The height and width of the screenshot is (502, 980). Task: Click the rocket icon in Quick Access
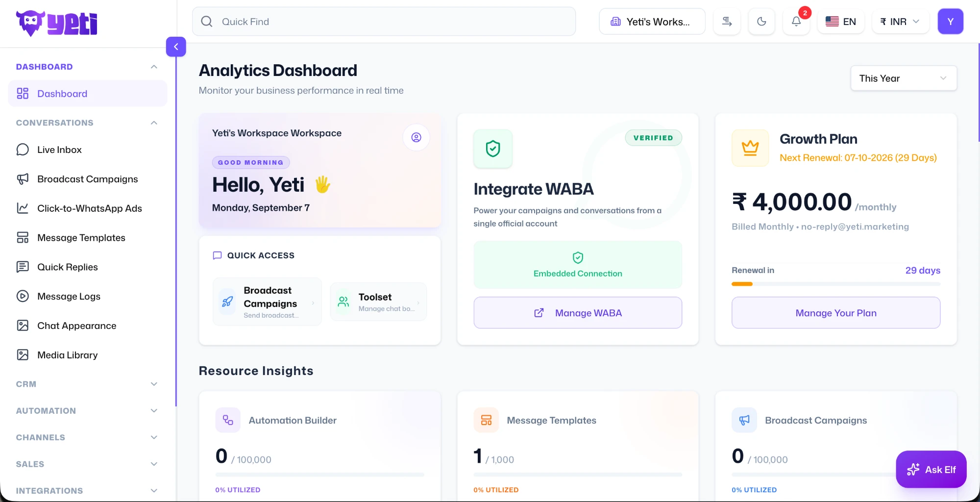(x=227, y=302)
